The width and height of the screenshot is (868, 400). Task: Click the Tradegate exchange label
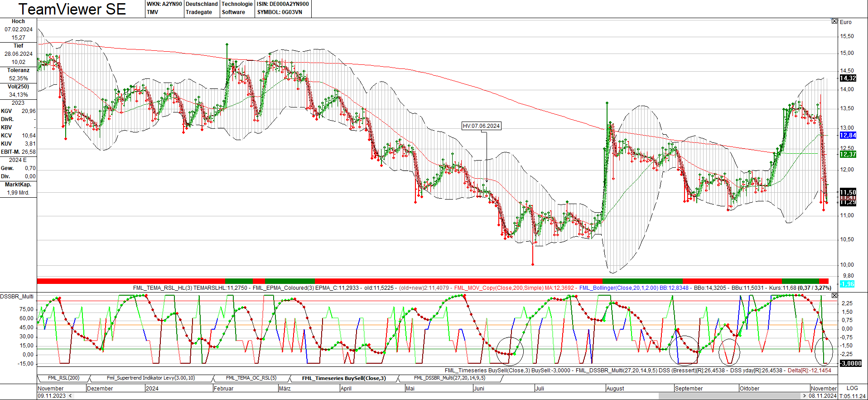(x=199, y=12)
